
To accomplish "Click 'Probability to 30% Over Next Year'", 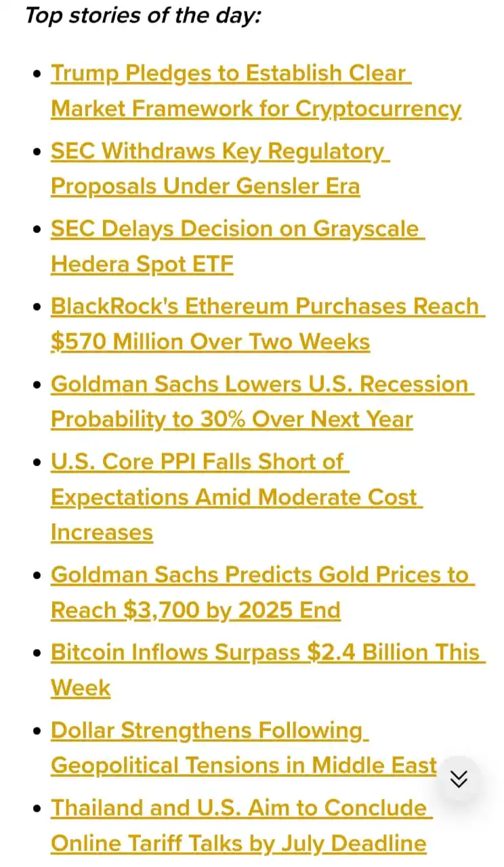I will (x=232, y=419).
